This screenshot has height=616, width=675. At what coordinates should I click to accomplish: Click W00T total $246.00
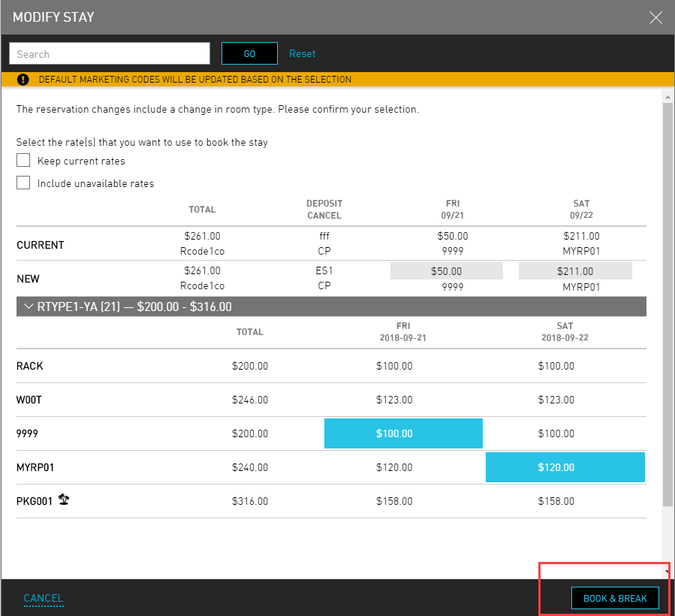[x=250, y=400]
